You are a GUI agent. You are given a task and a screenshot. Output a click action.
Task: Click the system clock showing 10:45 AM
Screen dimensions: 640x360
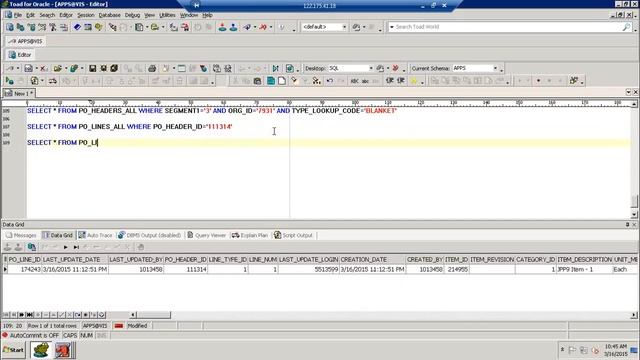coord(616,346)
